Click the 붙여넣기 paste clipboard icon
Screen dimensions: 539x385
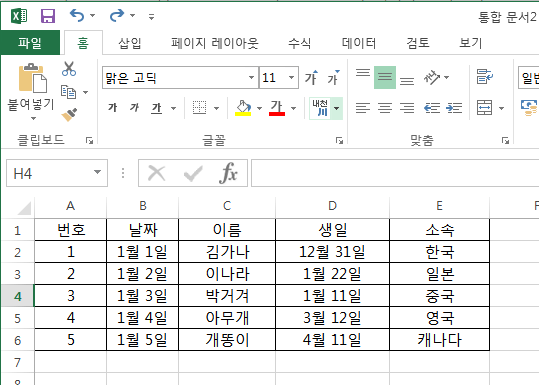click(32, 78)
